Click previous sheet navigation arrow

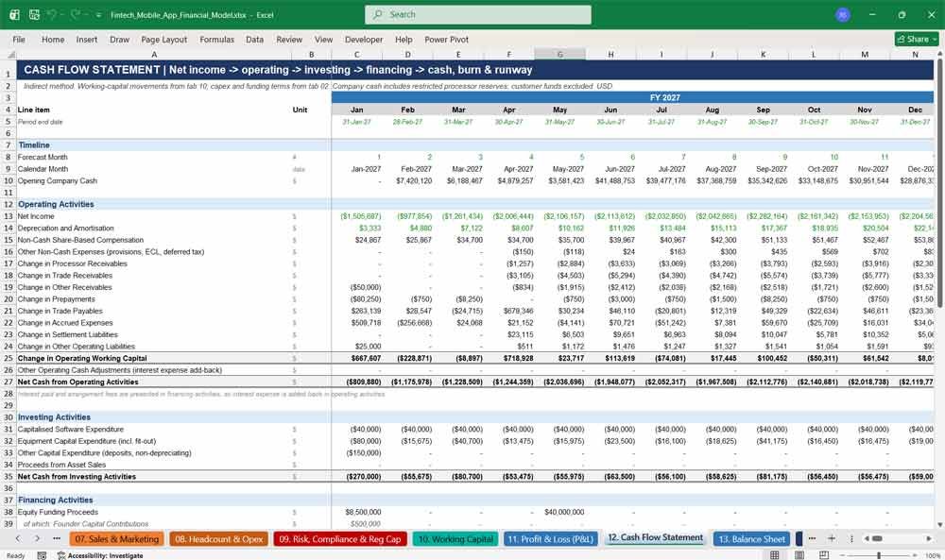(x=17, y=539)
